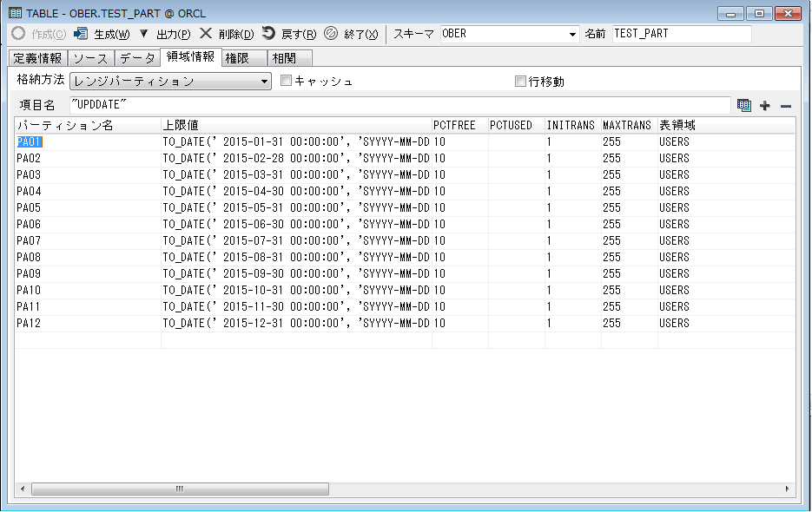This screenshot has width=812, height=512.
Task: Open the 格納方法 dropdown
Action: point(265,82)
